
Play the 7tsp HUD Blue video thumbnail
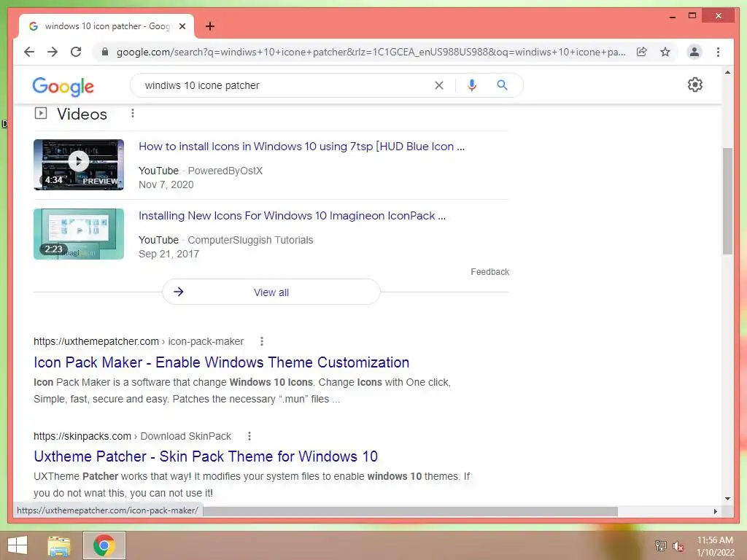pos(79,165)
